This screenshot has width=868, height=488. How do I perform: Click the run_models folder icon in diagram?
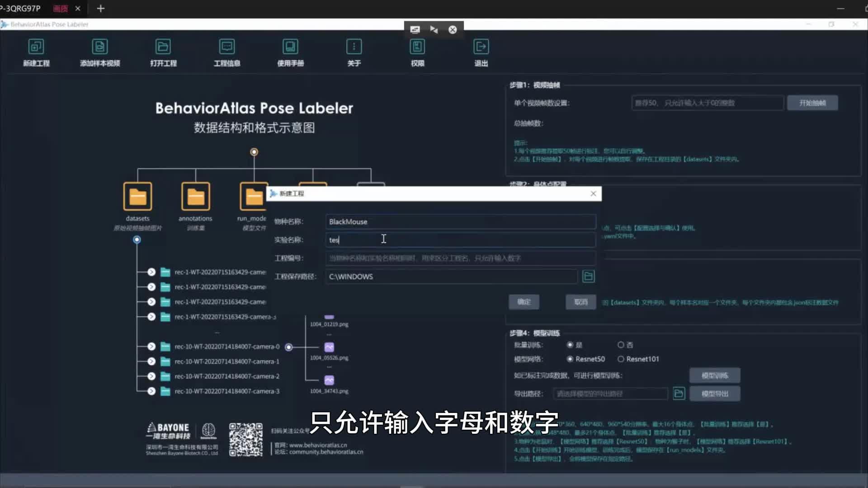(x=254, y=197)
